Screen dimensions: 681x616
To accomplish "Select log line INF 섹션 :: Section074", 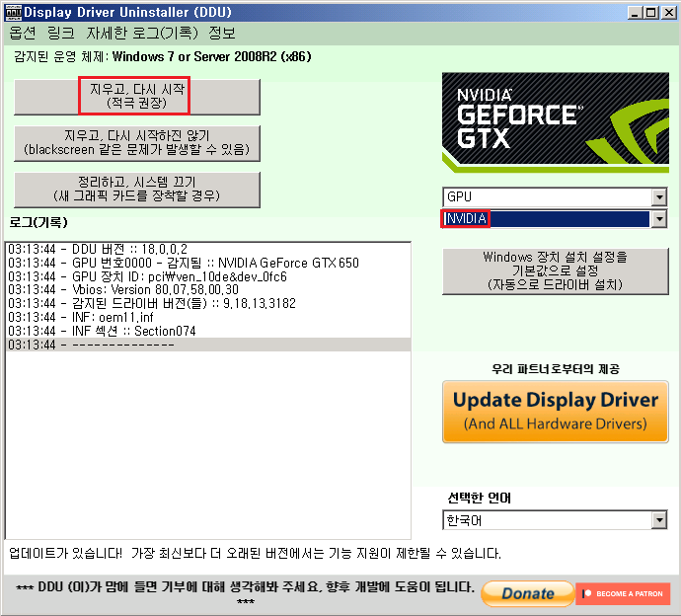I will pos(208,331).
